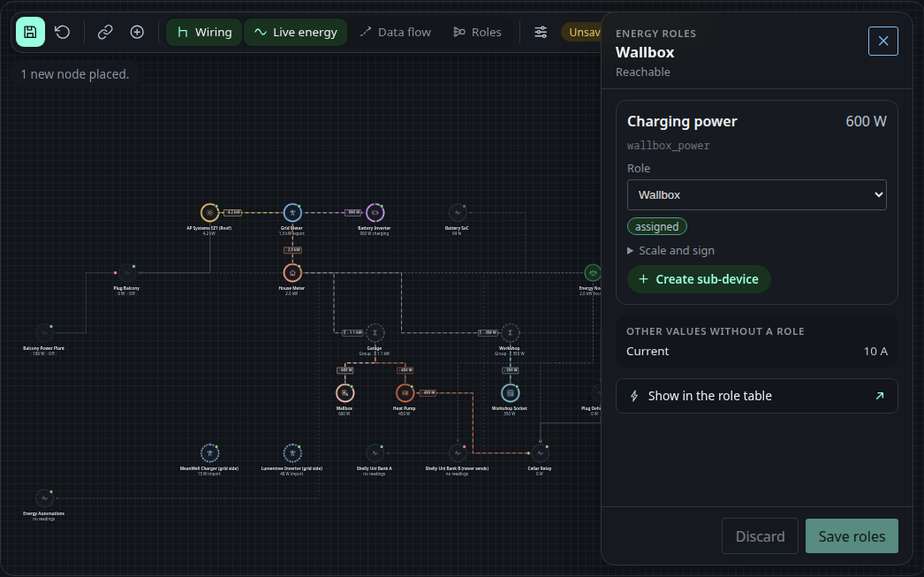The width and height of the screenshot is (924, 577).
Task: Select the Heat Pump node
Action: click(x=405, y=393)
